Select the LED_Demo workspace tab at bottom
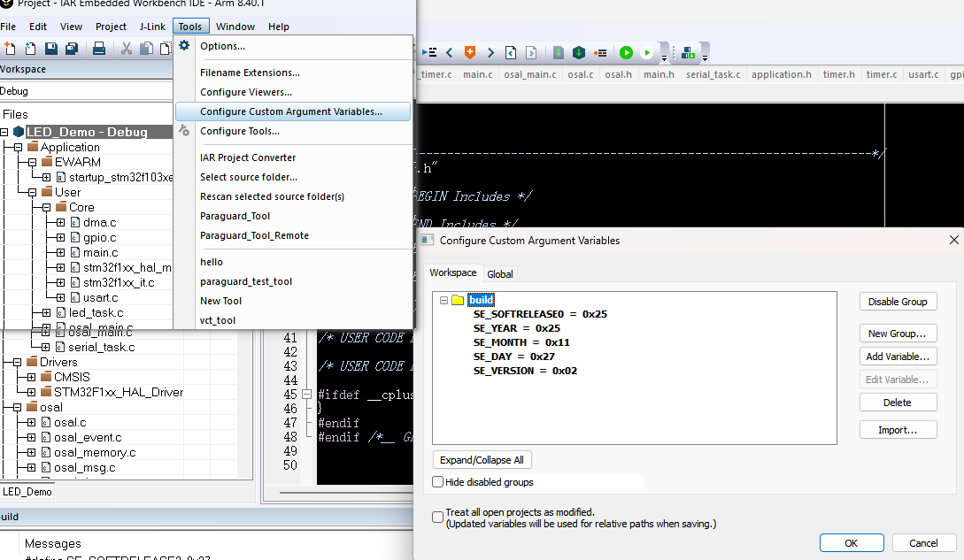 pyautogui.click(x=27, y=492)
